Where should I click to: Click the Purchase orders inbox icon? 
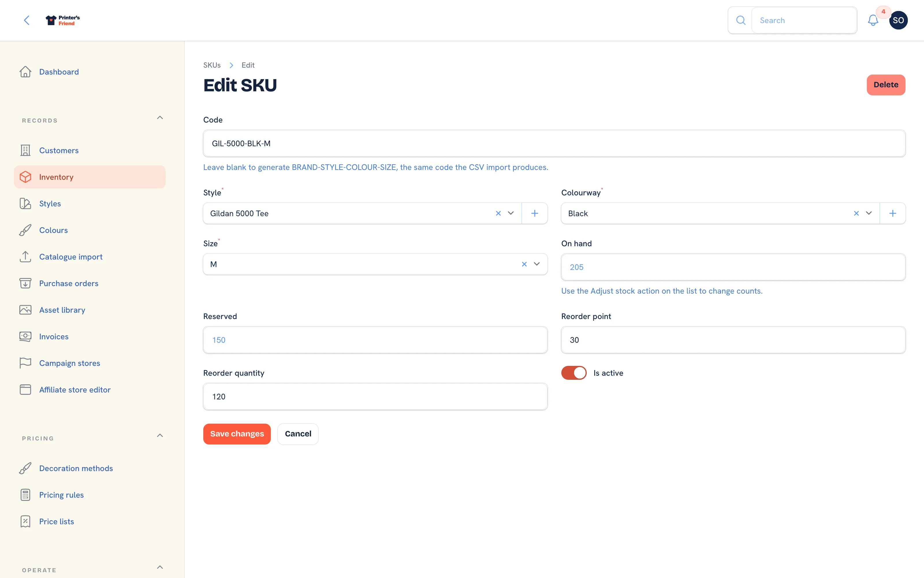[x=25, y=283]
